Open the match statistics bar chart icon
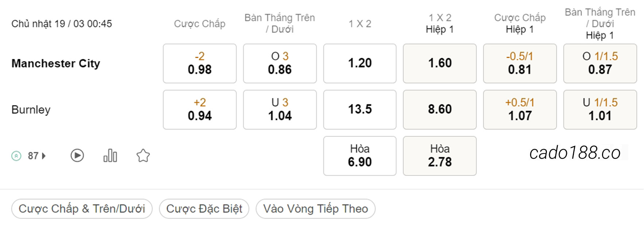The width and height of the screenshot is (644, 226). (x=110, y=156)
